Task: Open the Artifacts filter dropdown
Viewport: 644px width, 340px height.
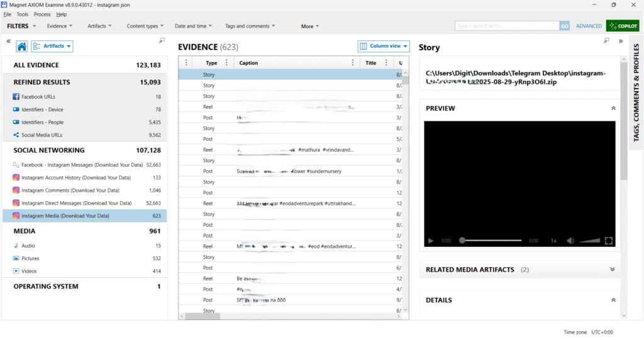Action: (99, 26)
